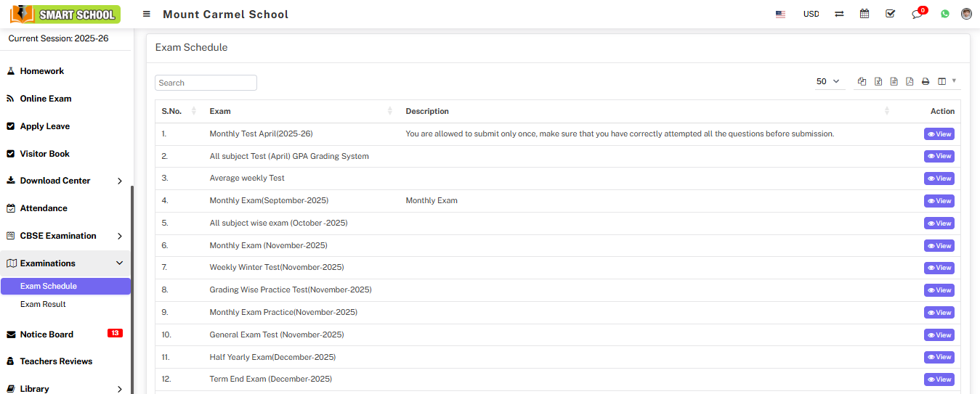Select Exam Schedule submenu item
Image resolution: width=980 pixels, height=394 pixels.
pyautogui.click(x=65, y=286)
